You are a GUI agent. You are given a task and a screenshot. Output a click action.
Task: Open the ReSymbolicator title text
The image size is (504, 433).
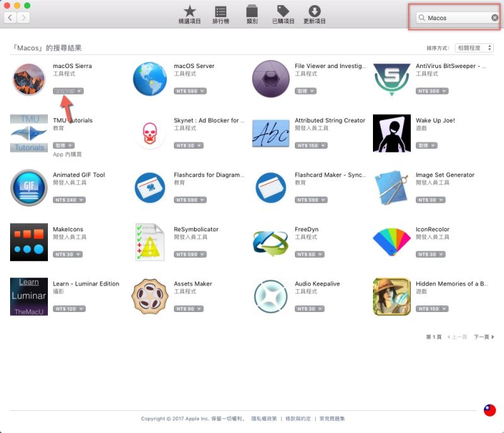196,229
